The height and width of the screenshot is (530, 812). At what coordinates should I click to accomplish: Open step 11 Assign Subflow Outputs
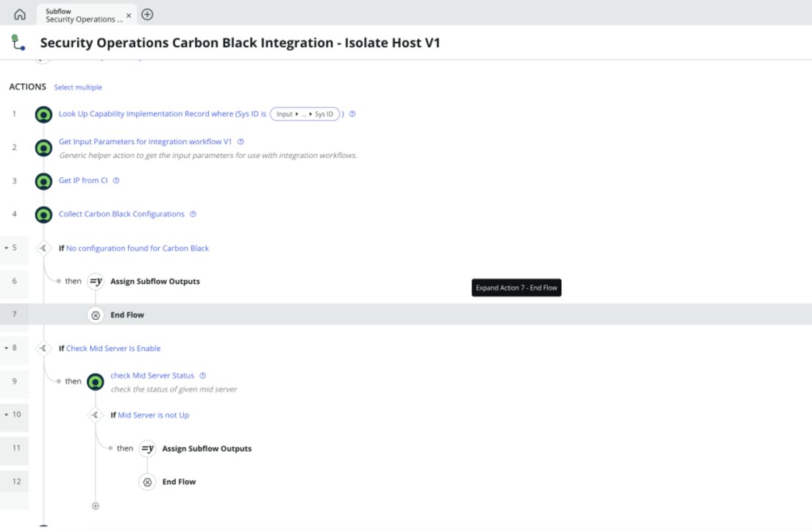(x=207, y=448)
